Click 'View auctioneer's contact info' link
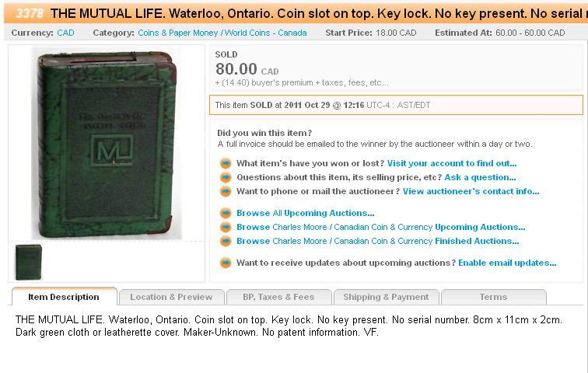Viewport: 588px width, 373px height. click(471, 191)
